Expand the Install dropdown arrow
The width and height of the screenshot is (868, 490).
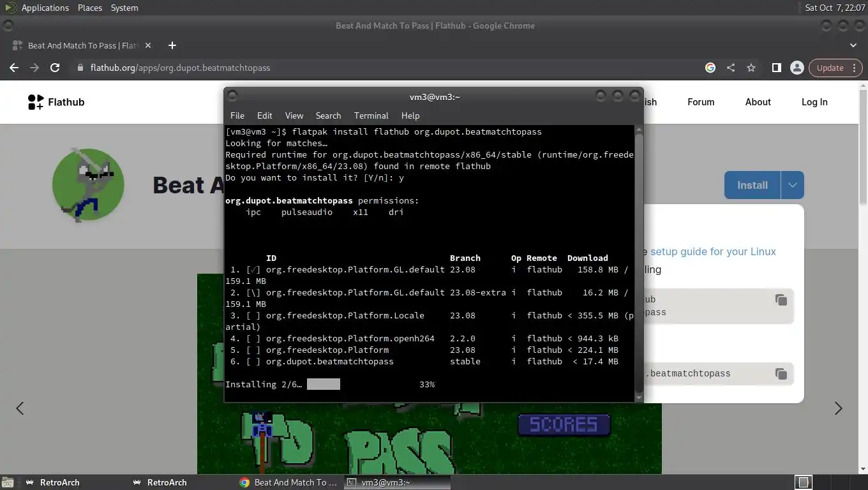click(792, 185)
